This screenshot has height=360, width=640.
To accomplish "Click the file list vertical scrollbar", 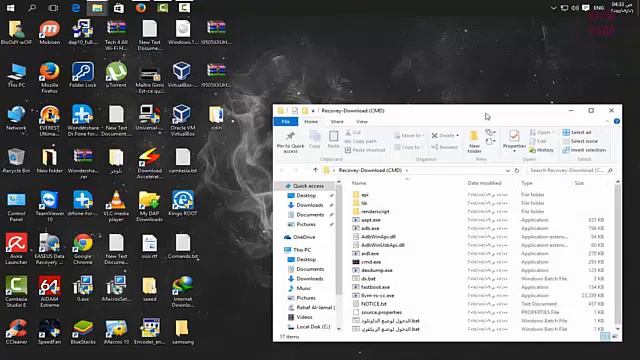I will click(x=618, y=255).
